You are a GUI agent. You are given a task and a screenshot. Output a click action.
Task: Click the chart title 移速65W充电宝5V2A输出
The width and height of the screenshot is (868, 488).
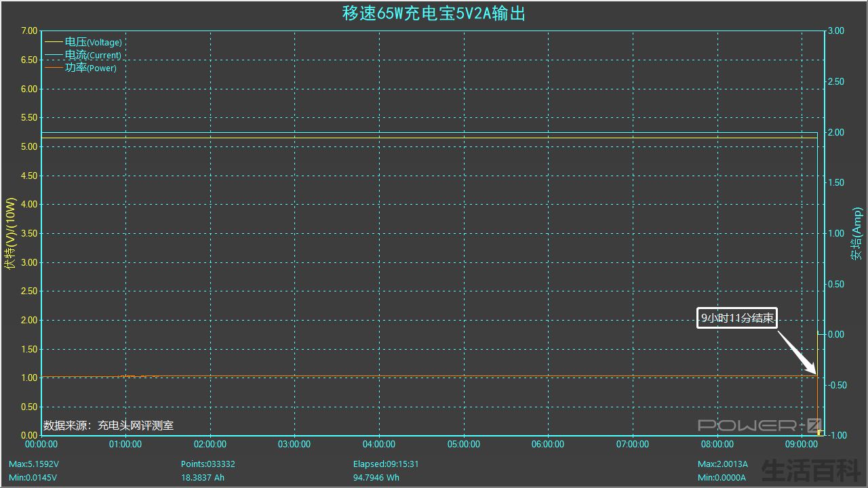point(434,14)
